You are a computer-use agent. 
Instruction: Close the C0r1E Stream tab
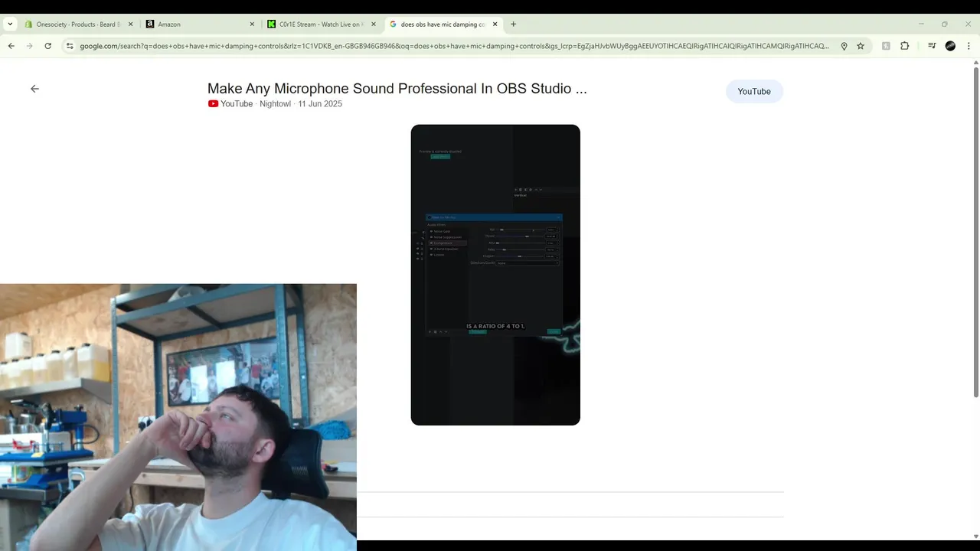pos(374,24)
